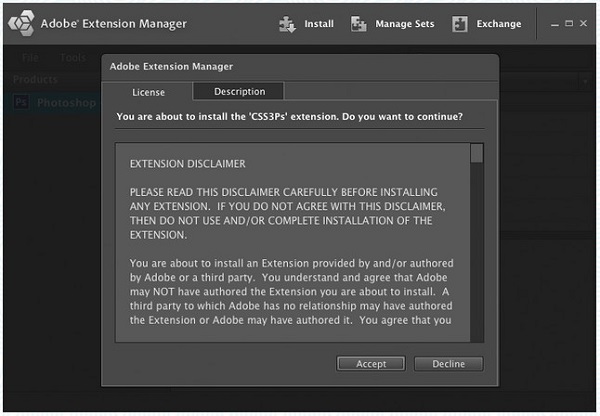Click the Adobe Extension Manager logo icon
600x416 pixels.
pos(21,23)
